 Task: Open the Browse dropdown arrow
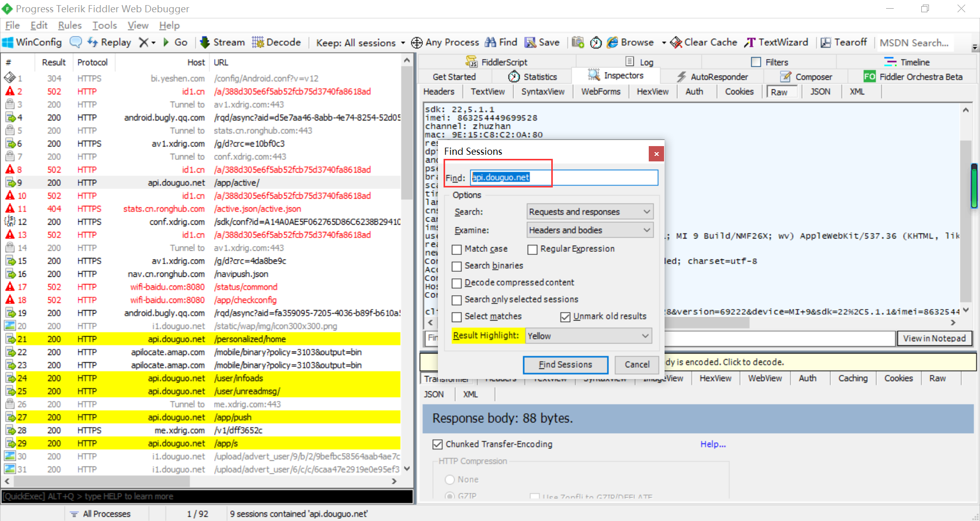pyautogui.click(x=664, y=42)
